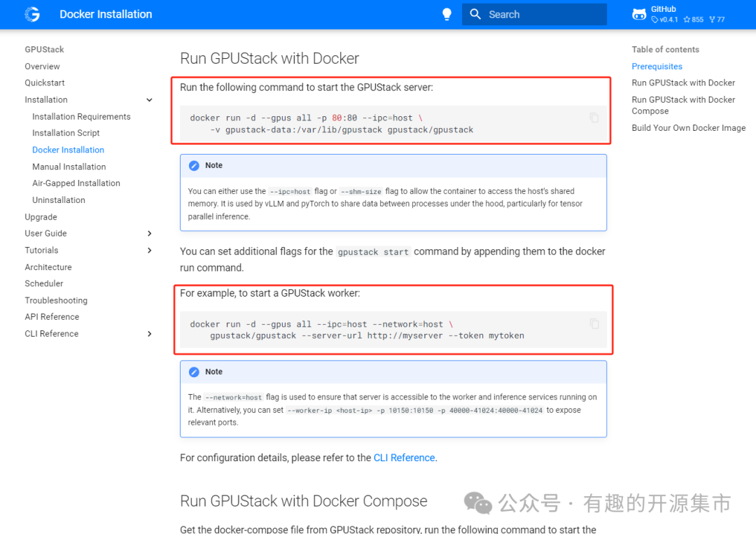Click the Table of contents label
Viewport: 756px width, 534px height.
coord(666,49)
